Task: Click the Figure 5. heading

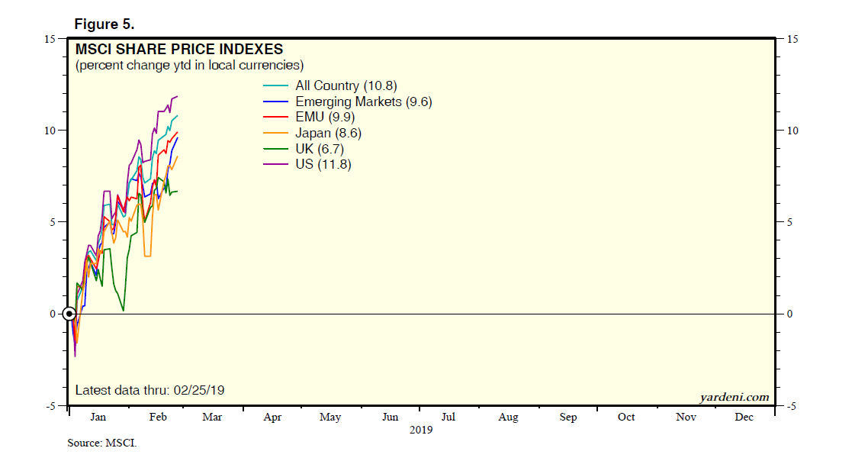Action: (x=104, y=24)
